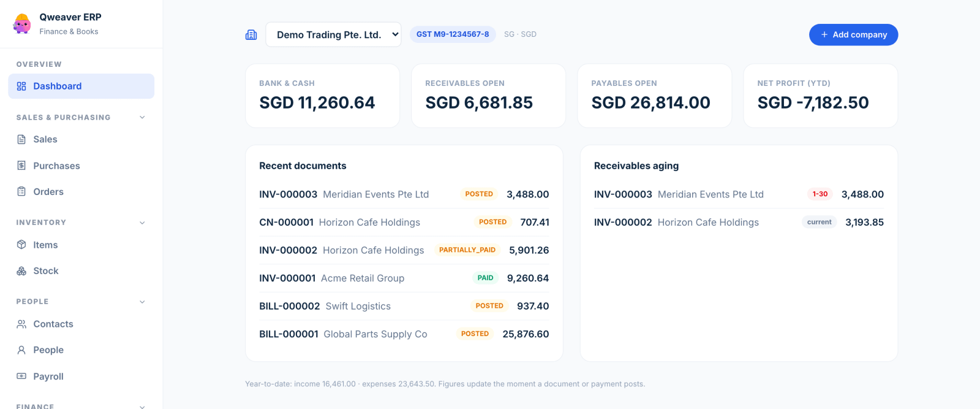
Task: Click the PAID status badge
Action: click(x=486, y=278)
